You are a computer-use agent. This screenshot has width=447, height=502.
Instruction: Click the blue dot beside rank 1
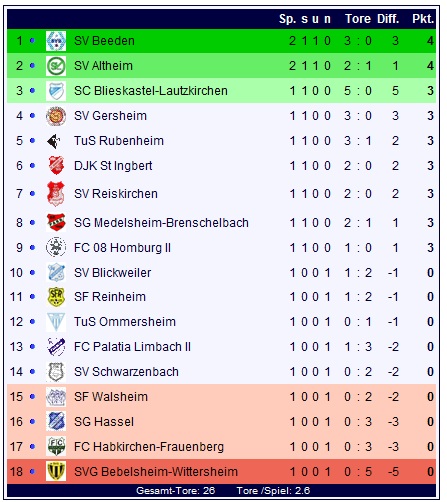pyautogui.click(x=32, y=41)
